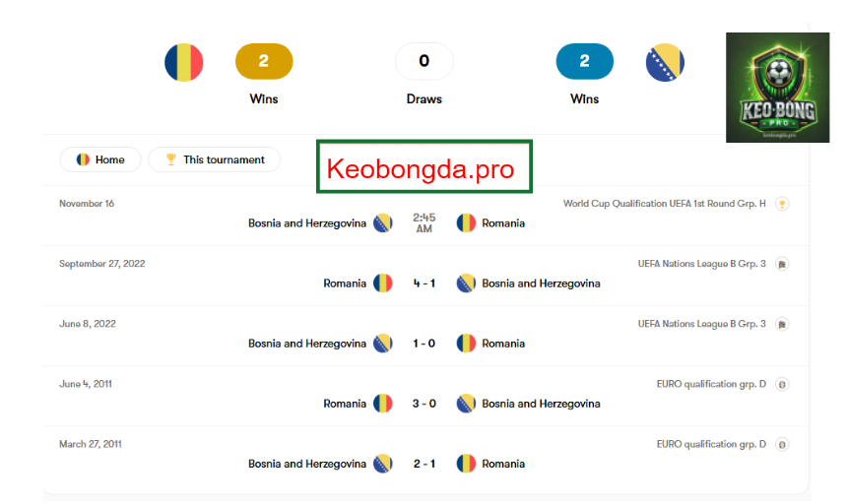Open the 1 - 0 match from June 8, 2022
848x504 pixels.
coord(424,344)
